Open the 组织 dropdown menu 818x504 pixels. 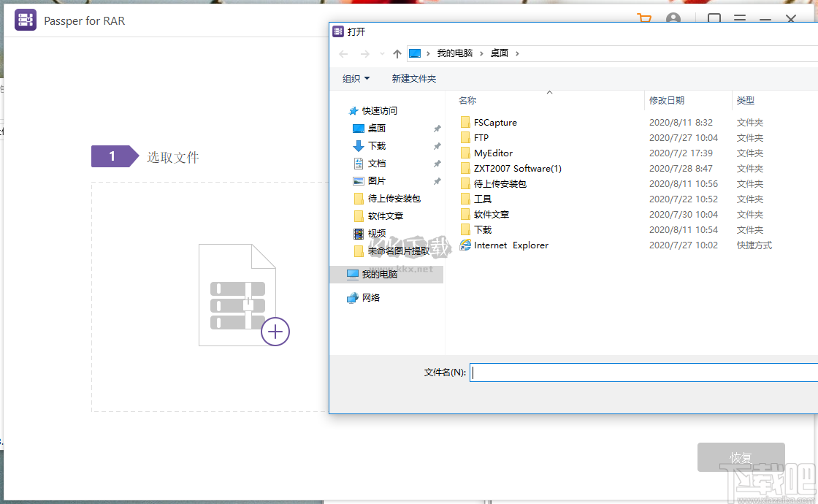point(356,77)
